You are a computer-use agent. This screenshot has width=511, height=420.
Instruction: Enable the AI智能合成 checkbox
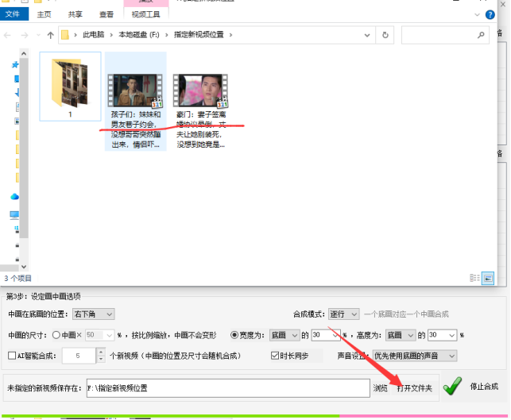12,356
